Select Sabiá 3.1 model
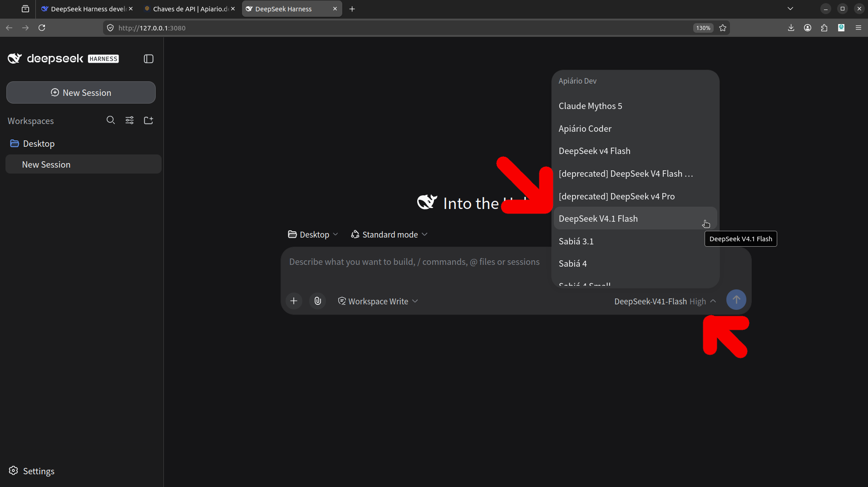Viewport: 868px width, 487px height. click(635, 241)
